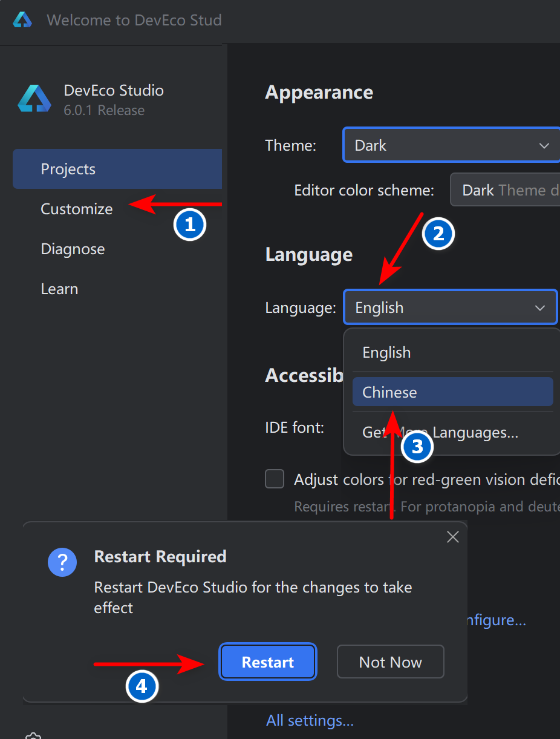The image size is (560, 739).
Task: Click the step 2 circle marker above Language
Action: (x=438, y=234)
